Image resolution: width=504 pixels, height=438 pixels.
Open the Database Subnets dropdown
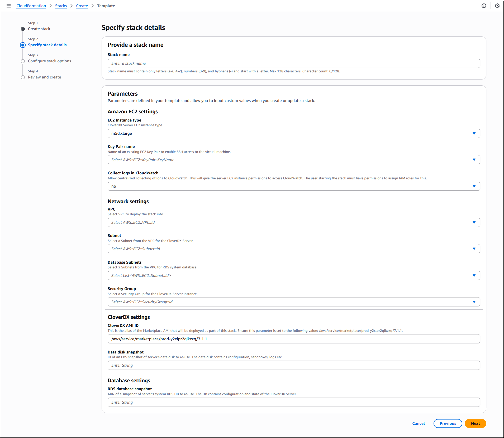coord(474,275)
